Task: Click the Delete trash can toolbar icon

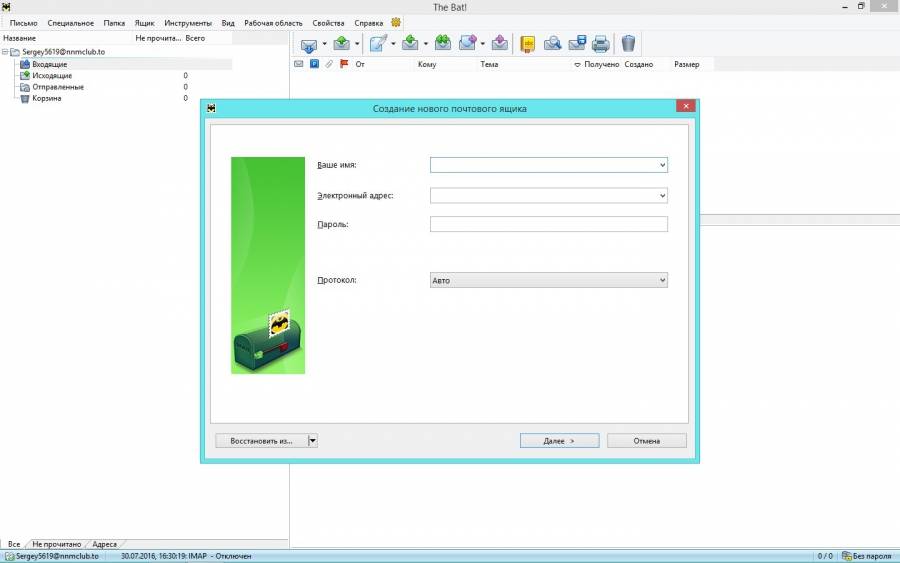Action: [628, 44]
